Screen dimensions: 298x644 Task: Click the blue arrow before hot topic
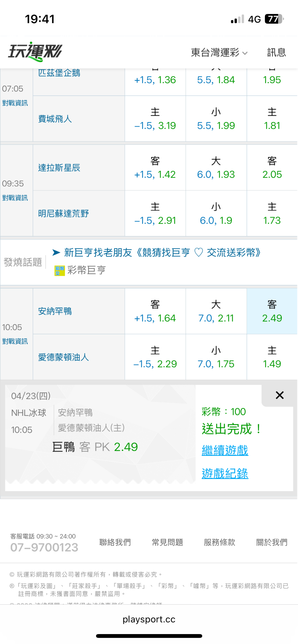56,252
